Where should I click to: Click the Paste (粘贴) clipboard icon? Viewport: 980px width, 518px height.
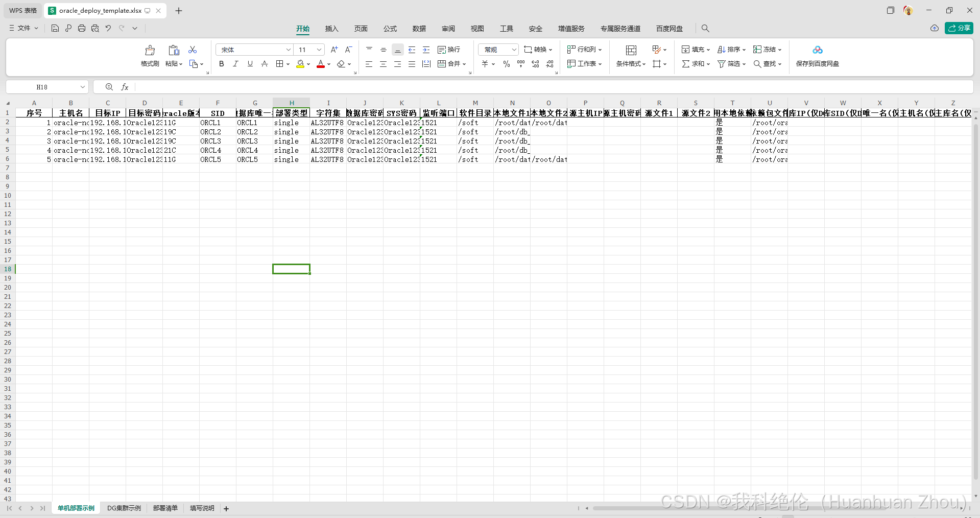click(x=174, y=50)
